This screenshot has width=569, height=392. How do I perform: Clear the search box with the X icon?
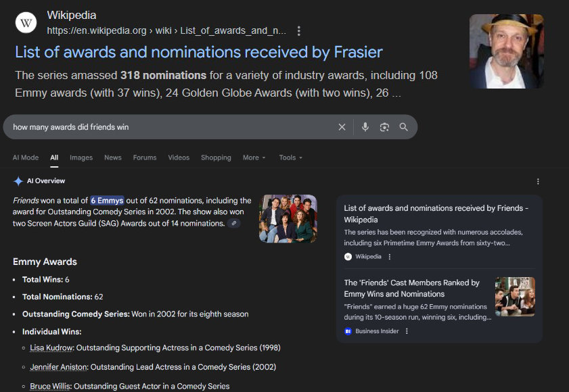pyautogui.click(x=342, y=127)
